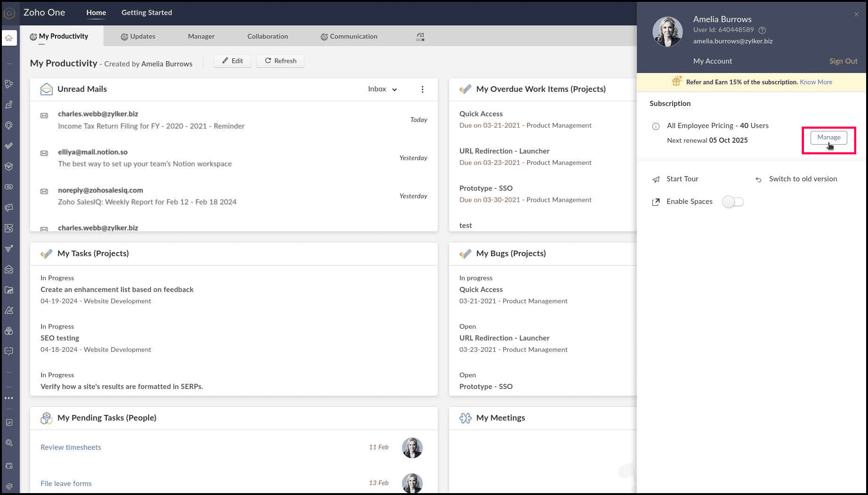
Task: Open the Review timesheets task link
Action: tap(71, 447)
